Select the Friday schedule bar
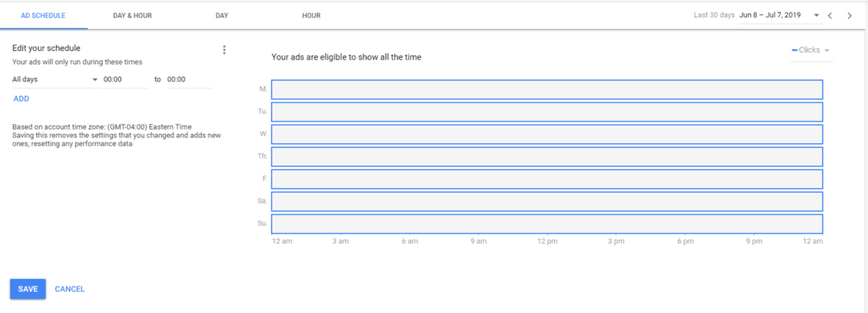This screenshot has width=868, height=313. [547, 179]
